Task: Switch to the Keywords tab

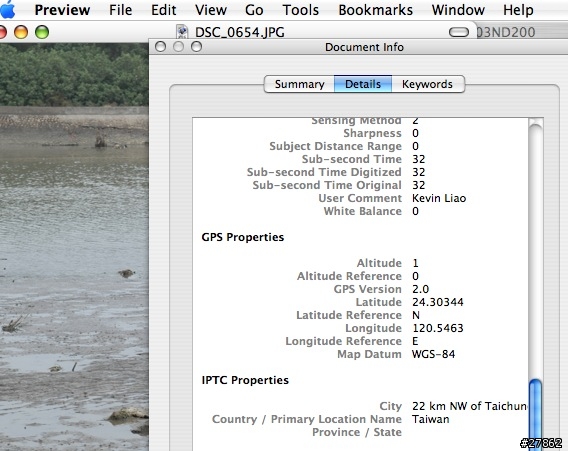Action: (x=427, y=84)
